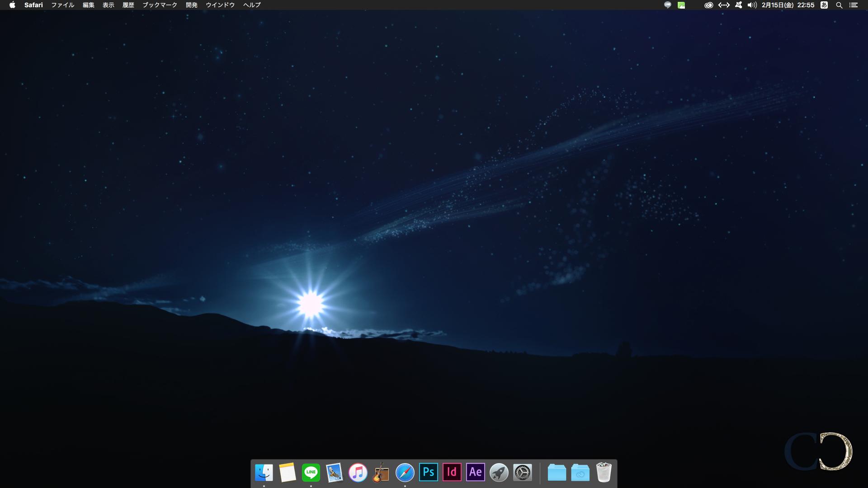868x488 pixels.
Task: Open the Trash in the Dock
Action: [x=604, y=473]
